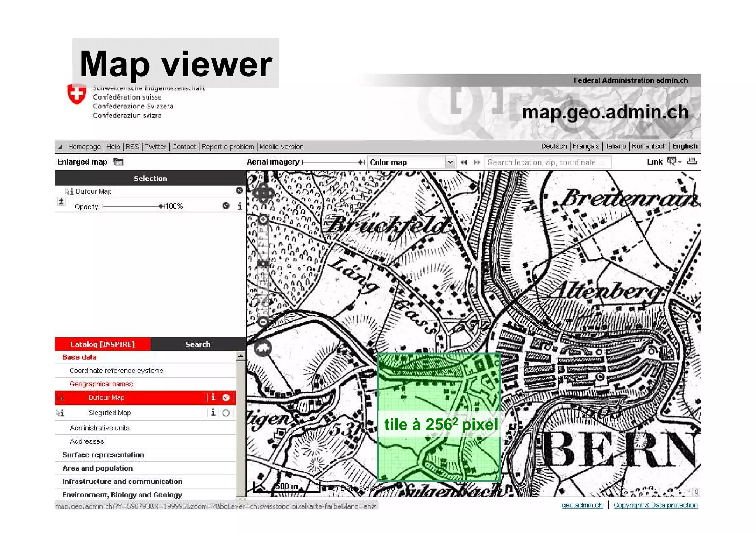Show info for Dufour Map catalog entry
The height and width of the screenshot is (534, 756).
pos(213,397)
